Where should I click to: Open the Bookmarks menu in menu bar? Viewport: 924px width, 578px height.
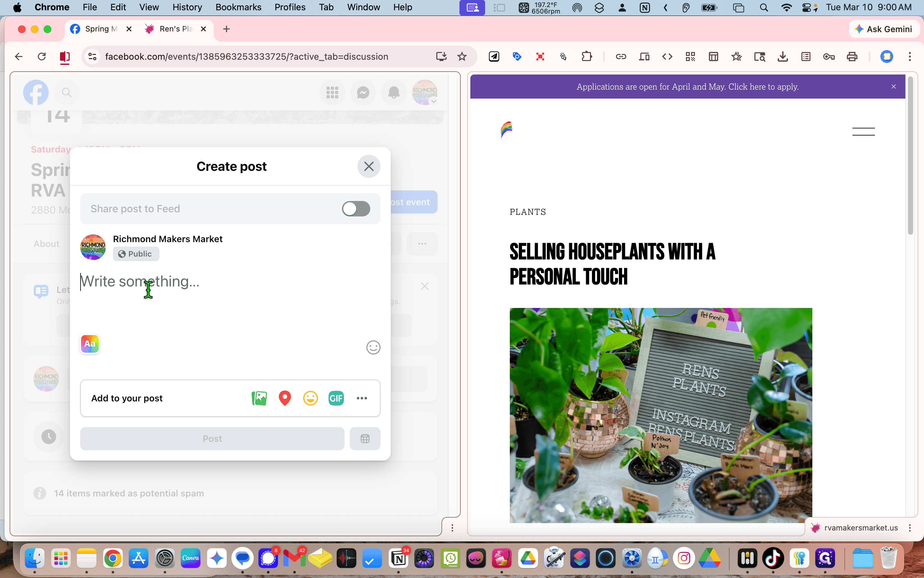[238, 7]
